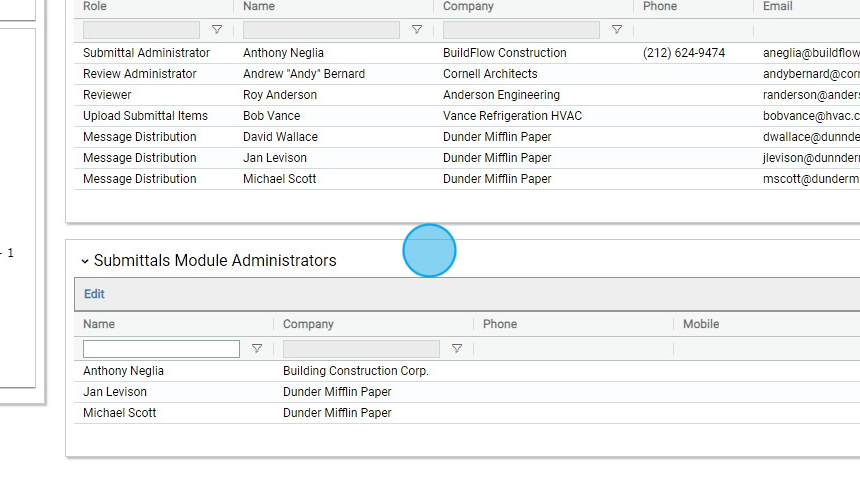Focus Name filter box in Module Administrators table
This screenshot has height=481, width=860.
coord(161,349)
